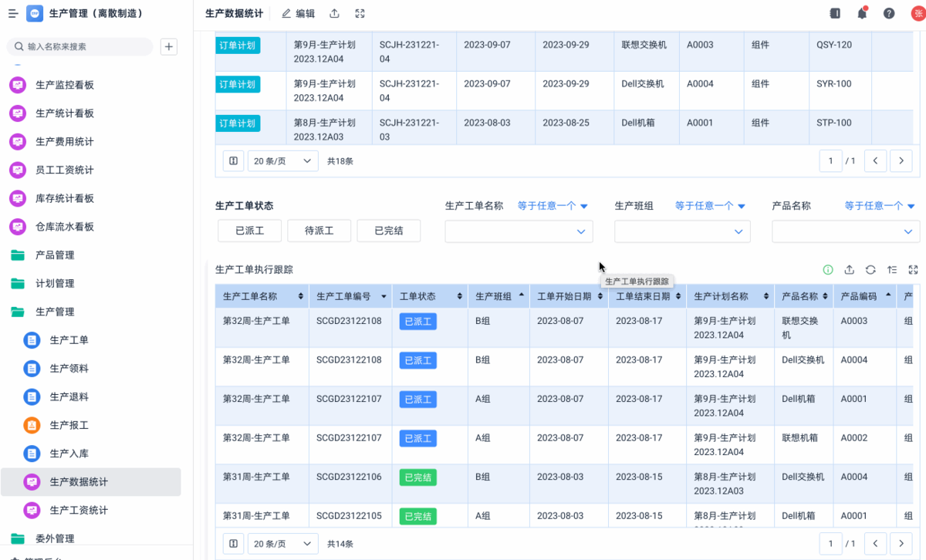
Task: Open 生产工单 in the sidebar
Action: pyautogui.click(x=69, y=340)
